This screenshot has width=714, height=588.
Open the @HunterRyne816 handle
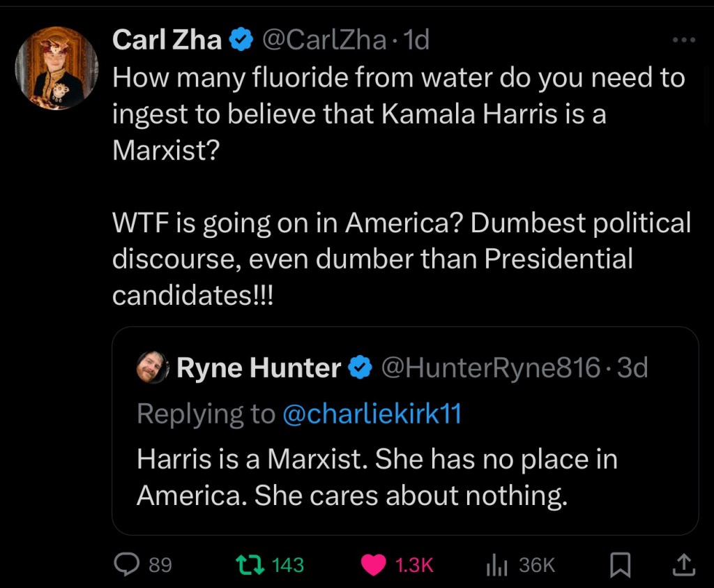tap(489, 368)
